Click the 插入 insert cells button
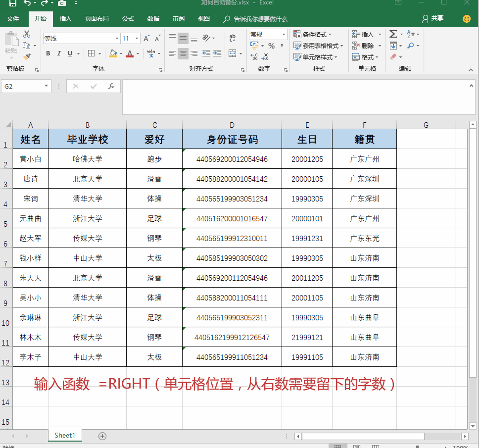The image size is (479, 448). (x=363, y=34)
